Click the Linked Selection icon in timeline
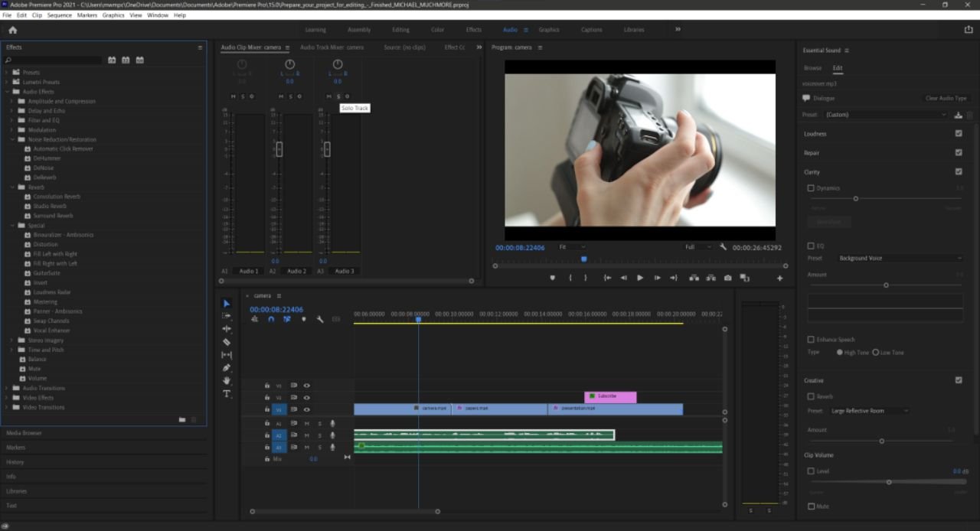980x531 pixels. pyautogui.click(x=286, y=319)
